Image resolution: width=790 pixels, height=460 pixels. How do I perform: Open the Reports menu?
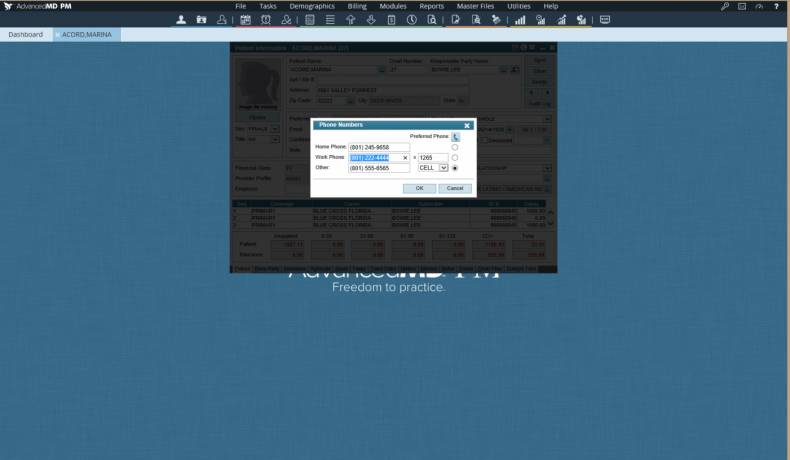pyautogui.click(x=432, y=6)
